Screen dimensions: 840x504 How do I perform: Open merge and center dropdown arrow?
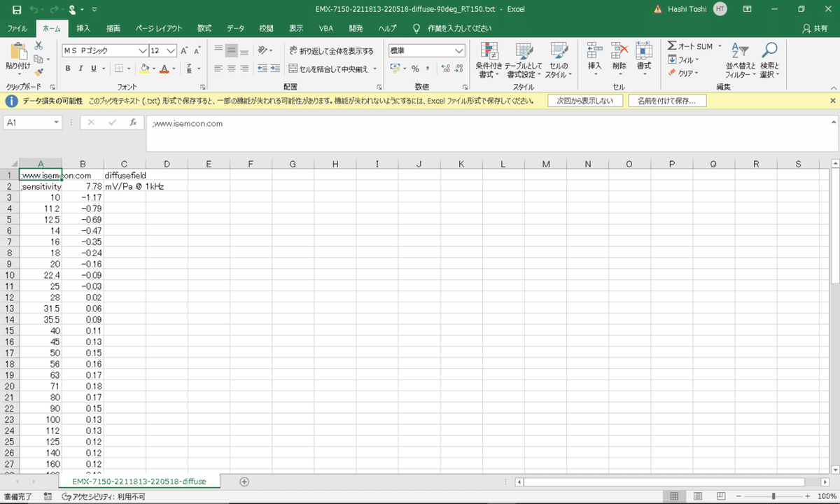pos(375,69)
